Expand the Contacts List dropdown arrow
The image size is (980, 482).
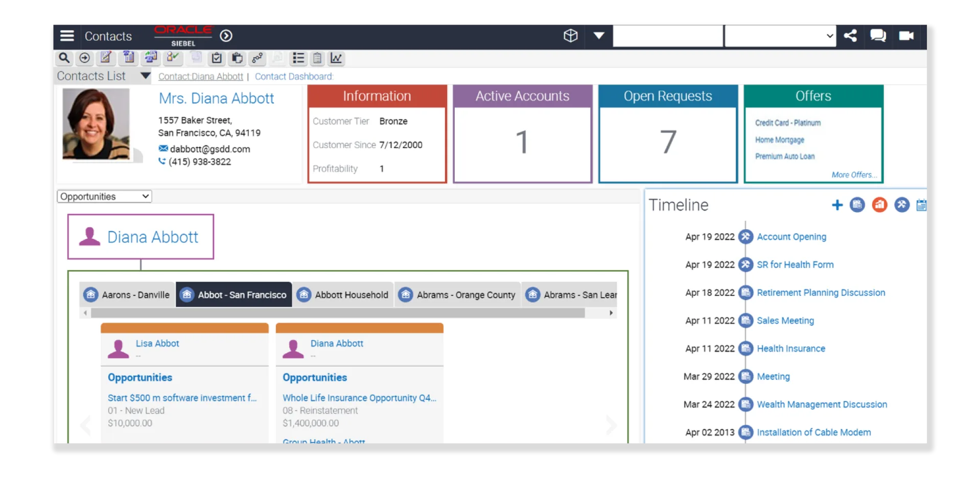coord(146,76)
